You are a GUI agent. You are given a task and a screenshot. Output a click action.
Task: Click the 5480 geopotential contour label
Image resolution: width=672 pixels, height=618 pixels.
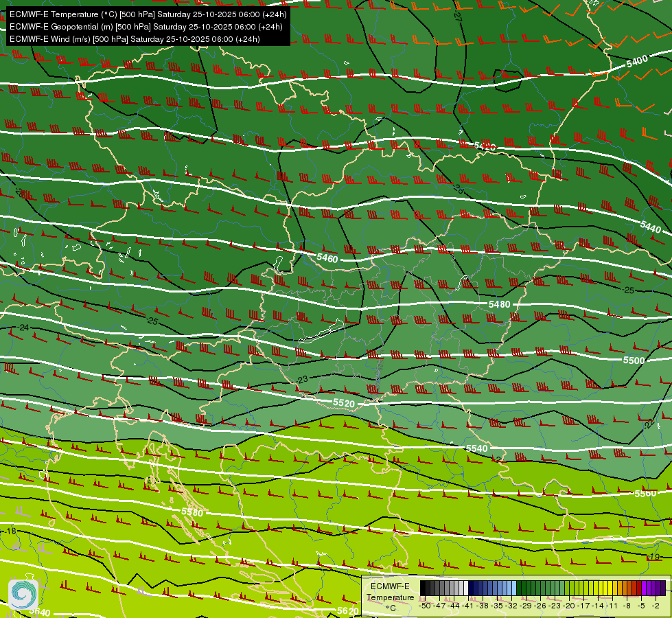tap(499, 304)
